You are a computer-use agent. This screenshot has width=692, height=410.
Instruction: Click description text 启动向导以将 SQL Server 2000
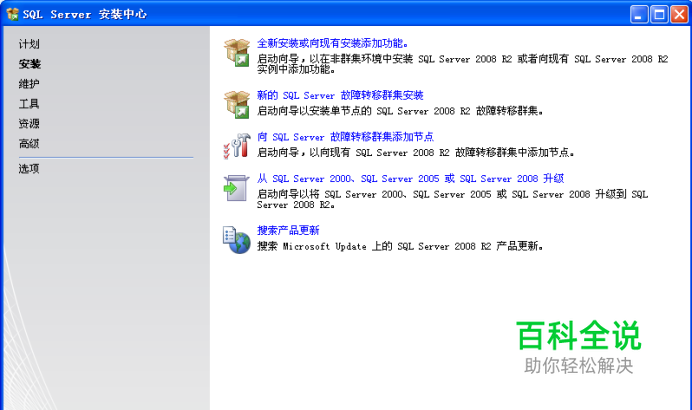452,199
